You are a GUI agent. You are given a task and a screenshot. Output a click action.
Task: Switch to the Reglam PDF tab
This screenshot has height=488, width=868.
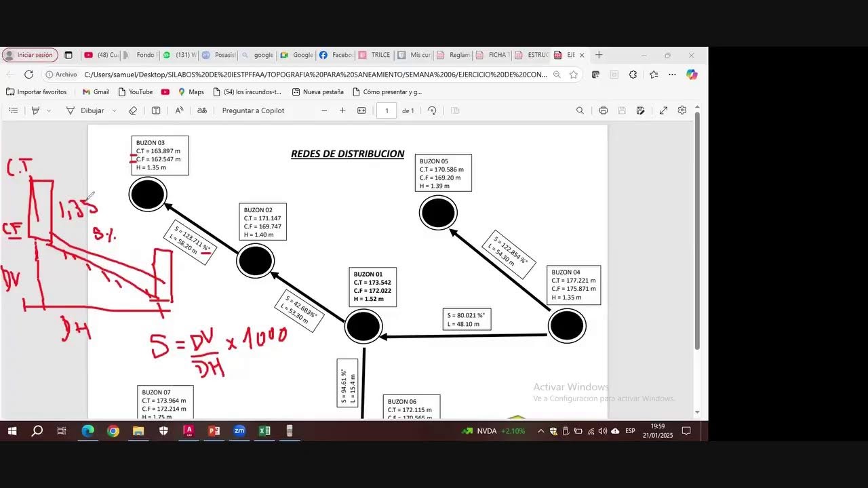click(452, 55)
